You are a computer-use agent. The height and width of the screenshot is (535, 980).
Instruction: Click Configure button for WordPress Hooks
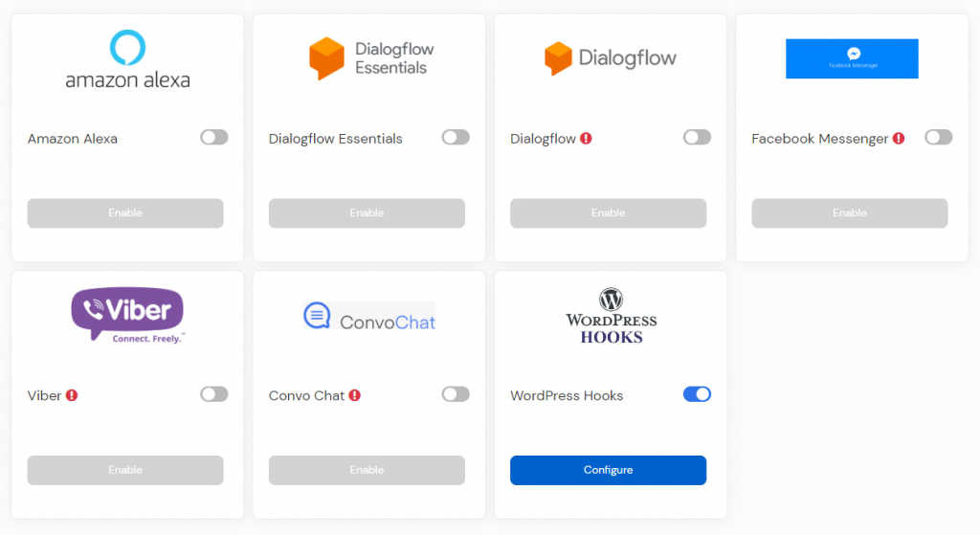608,470
